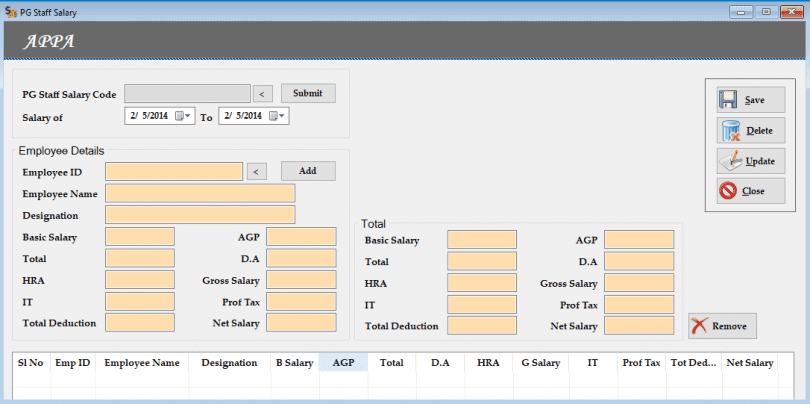Click the Designation input field
Viewport: 810px width, 404px height.
click(x=200, y=215)
